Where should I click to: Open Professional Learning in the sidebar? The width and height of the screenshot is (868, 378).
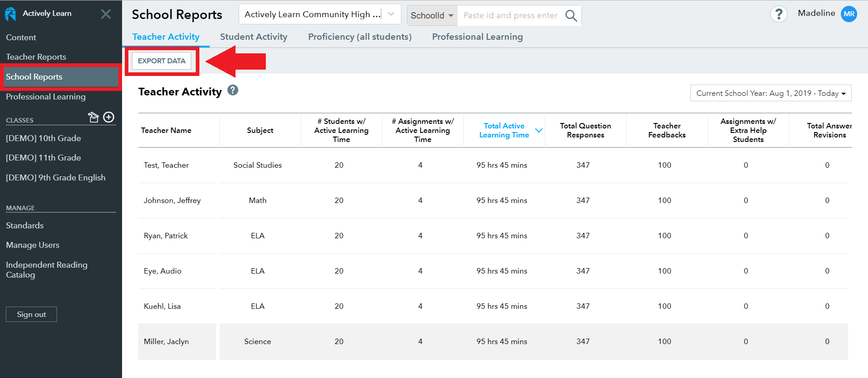46,97
